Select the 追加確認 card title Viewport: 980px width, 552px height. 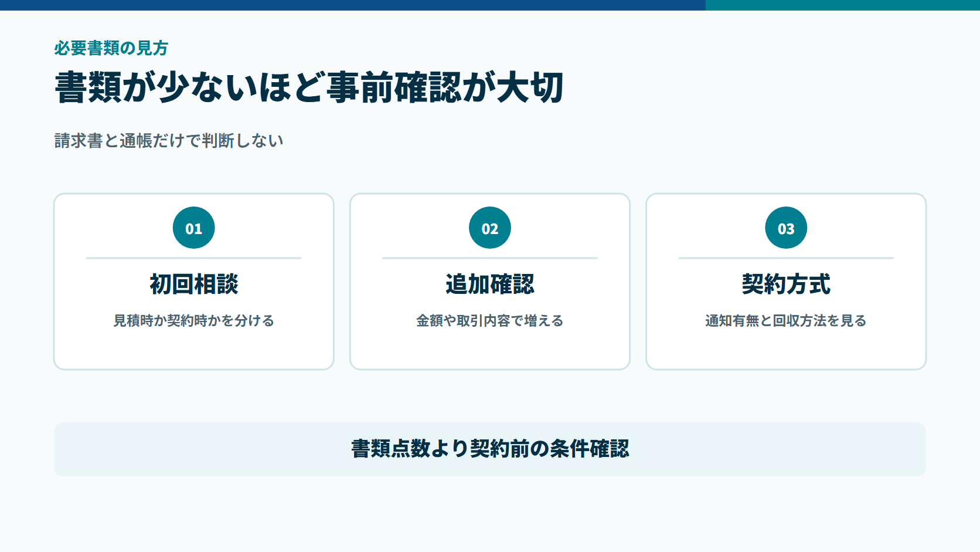(490, 284)
